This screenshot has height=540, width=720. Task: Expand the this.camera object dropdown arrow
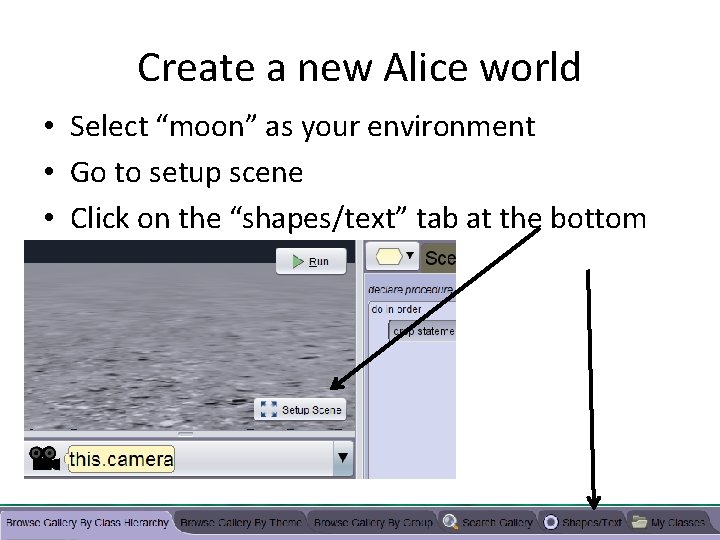tap(343, 458)
